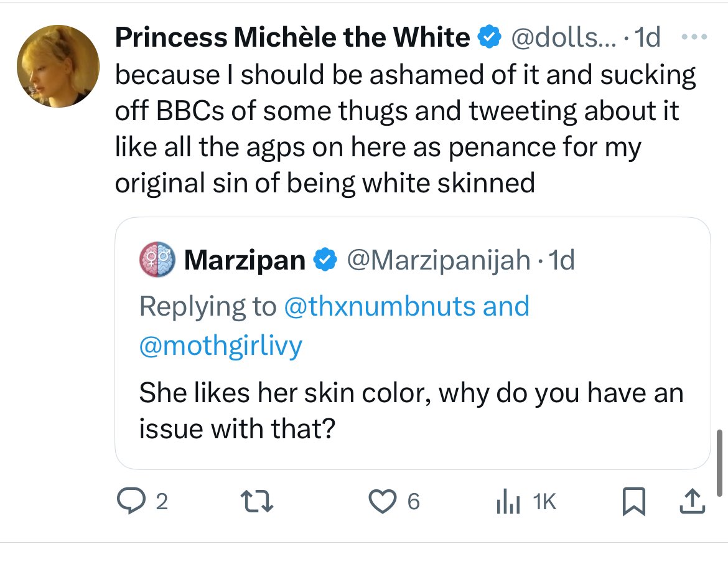Open the @mothgirlivy mention link
This screenshot has width=728, height=564.
tap(220, 345)
